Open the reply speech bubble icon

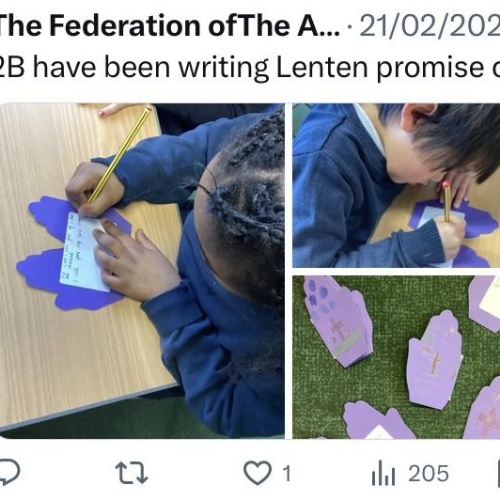9,472
